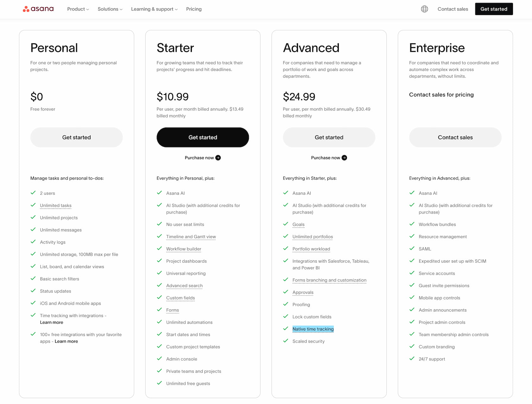The width and height of the screenshot is (532, 404).
Task: Click the Purchase now arrow under Advanced
Action: tap(344, 158)
